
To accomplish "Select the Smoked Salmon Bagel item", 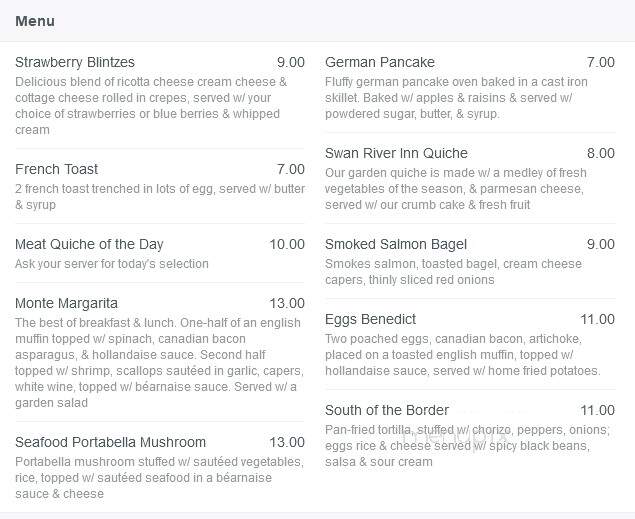I will pyautogui.click(x=396, y=245).
